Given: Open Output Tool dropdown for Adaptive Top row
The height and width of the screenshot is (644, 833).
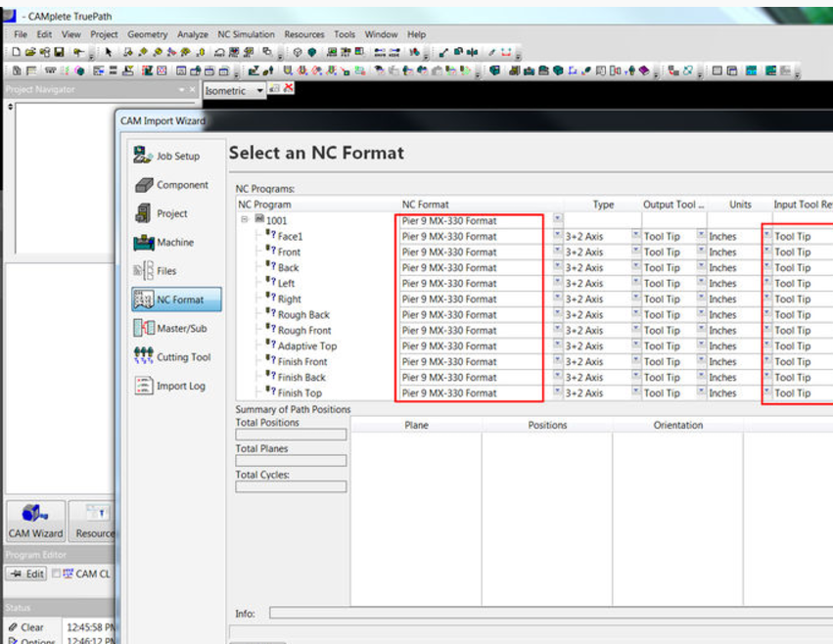Looking at the screenshot, I should click(701, 344).
